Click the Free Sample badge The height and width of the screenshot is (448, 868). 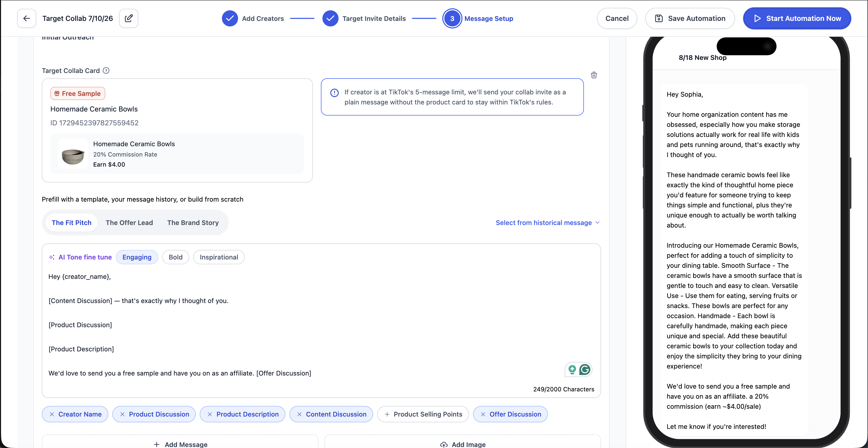[78, 94]
